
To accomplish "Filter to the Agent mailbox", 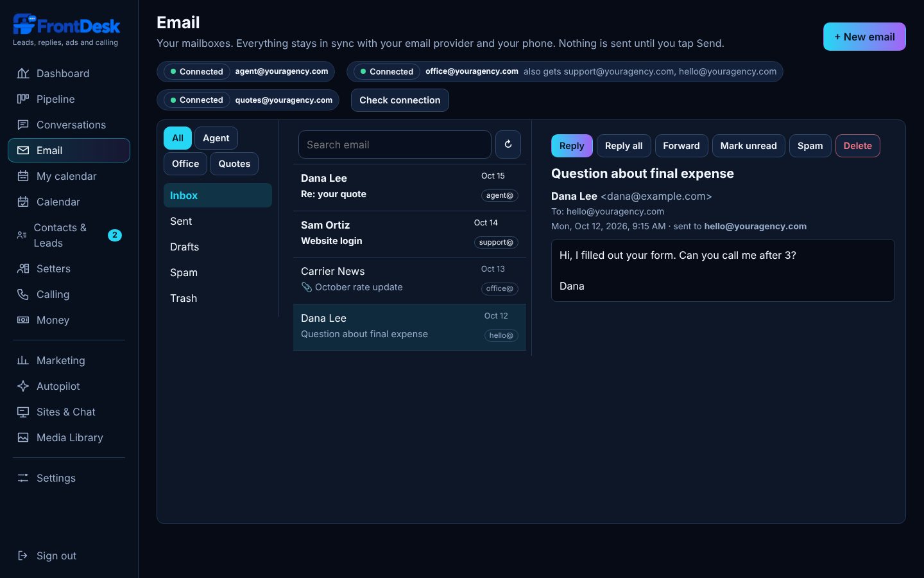I will click(x=216, y=138).
